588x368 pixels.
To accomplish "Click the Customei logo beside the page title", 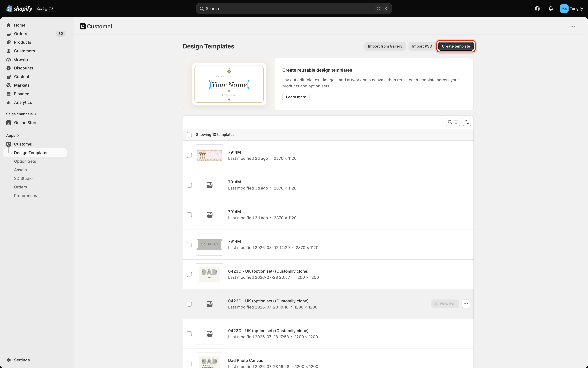I will pos(83,27).
